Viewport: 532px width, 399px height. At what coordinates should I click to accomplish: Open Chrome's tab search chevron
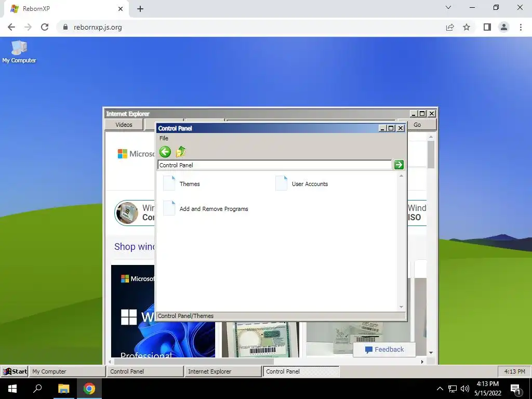pos(448,7)
